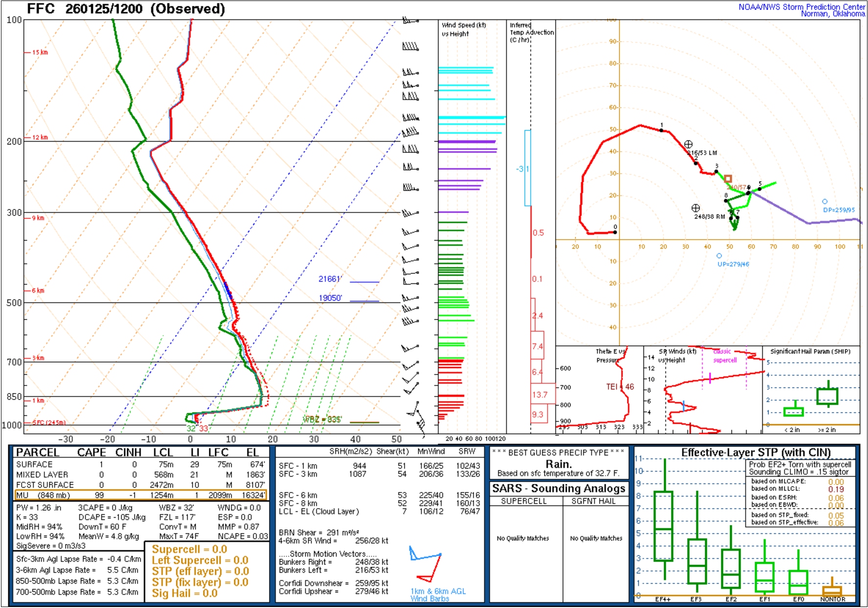Select the highlighted MU (848 mb) parcel row

pos(141,495)
